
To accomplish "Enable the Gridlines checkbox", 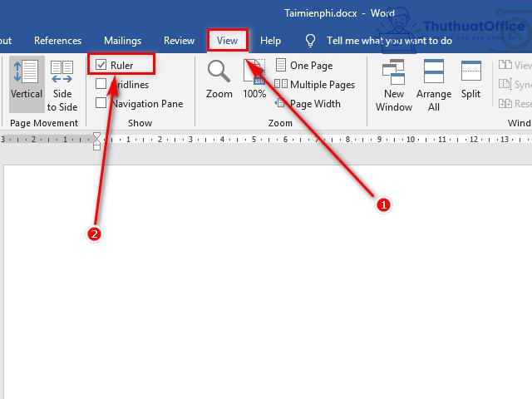I will pos(101,84).
